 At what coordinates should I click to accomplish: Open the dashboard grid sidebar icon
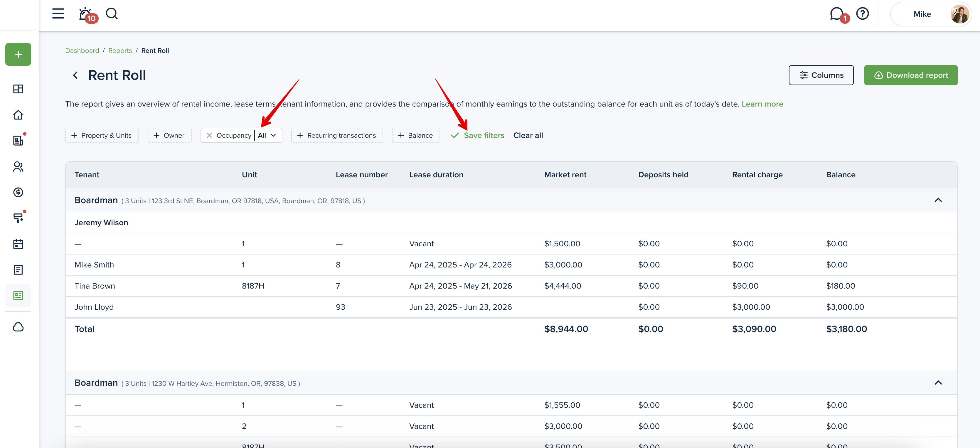(x=18, y=89)
